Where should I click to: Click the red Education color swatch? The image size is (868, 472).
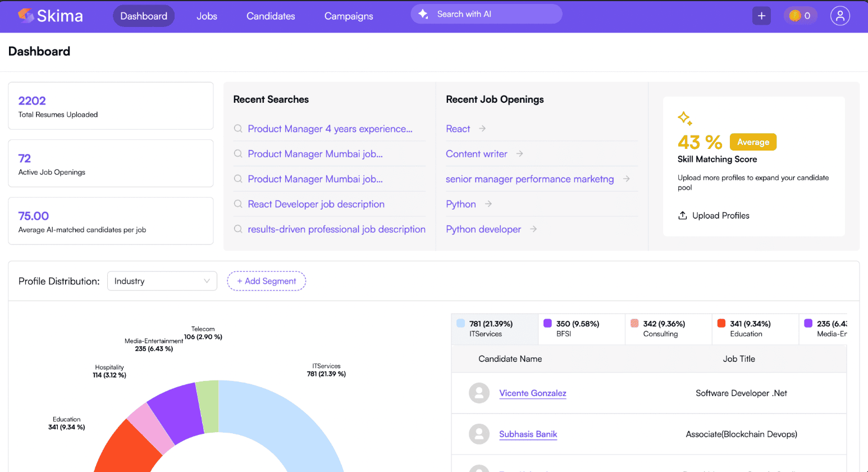click(721, 323)
